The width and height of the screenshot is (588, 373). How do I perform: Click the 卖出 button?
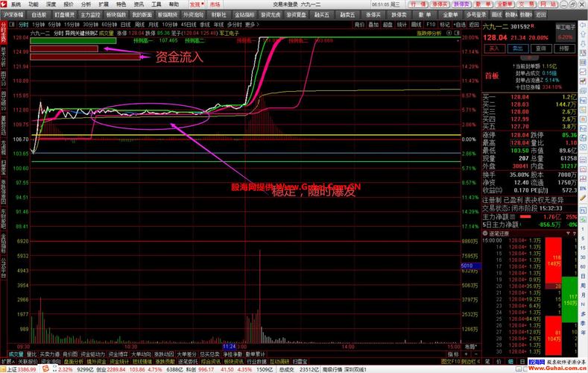pyautogui.click(x=518, y=48)
